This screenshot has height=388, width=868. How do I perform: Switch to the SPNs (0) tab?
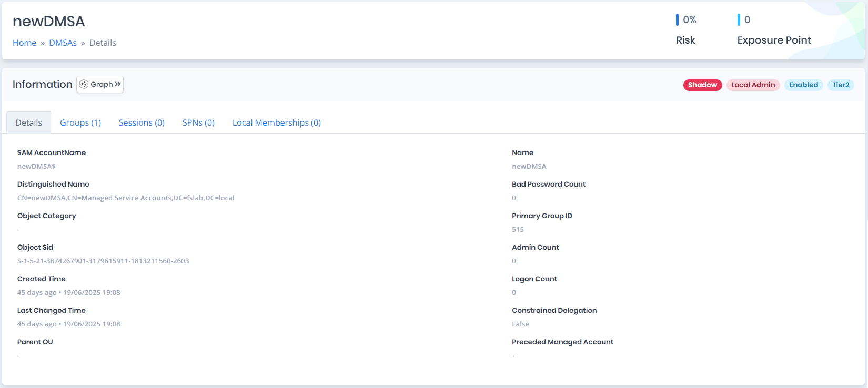pos(198,122)
